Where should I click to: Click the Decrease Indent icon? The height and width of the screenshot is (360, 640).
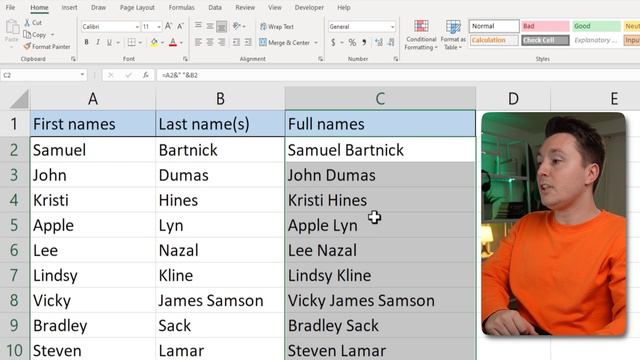(x=236, y=42)
